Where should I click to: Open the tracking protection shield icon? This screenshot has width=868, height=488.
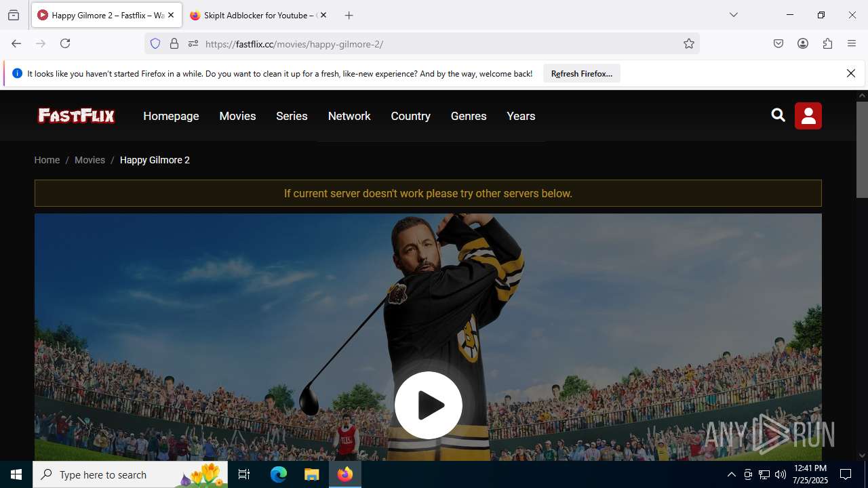(155, 44)
